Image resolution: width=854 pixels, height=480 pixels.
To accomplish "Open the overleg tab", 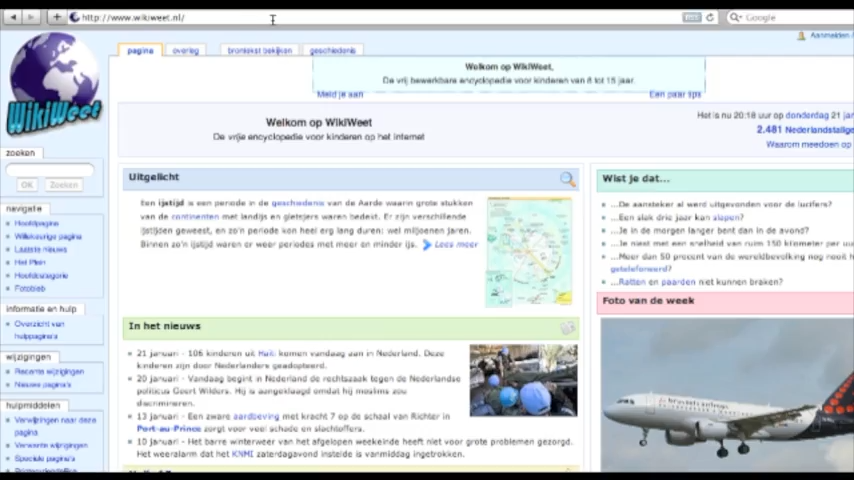I will click(186, 50).
